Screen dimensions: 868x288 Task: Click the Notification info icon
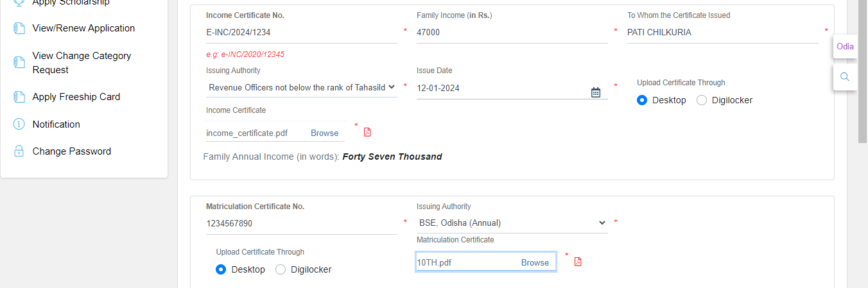19,124
